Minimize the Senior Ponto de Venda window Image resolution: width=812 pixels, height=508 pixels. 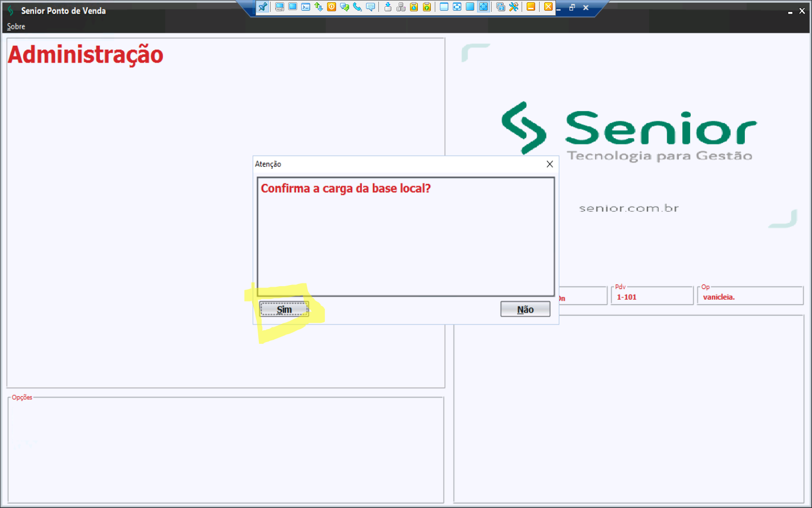coord(790,11)
